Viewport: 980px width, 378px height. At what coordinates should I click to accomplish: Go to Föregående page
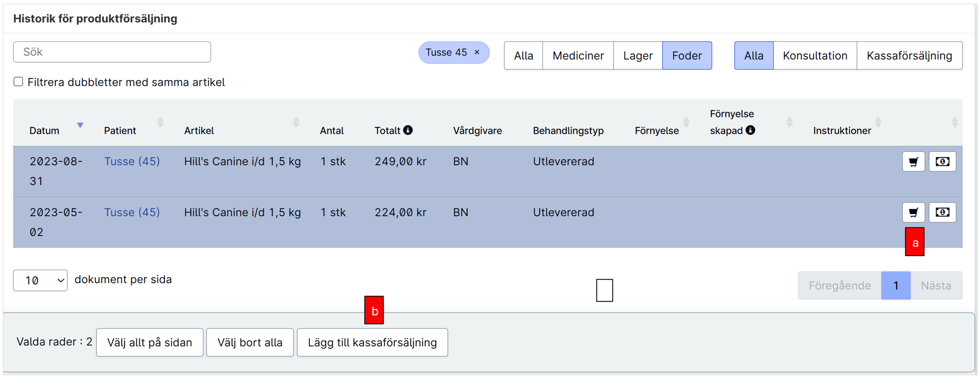(840, 286)
